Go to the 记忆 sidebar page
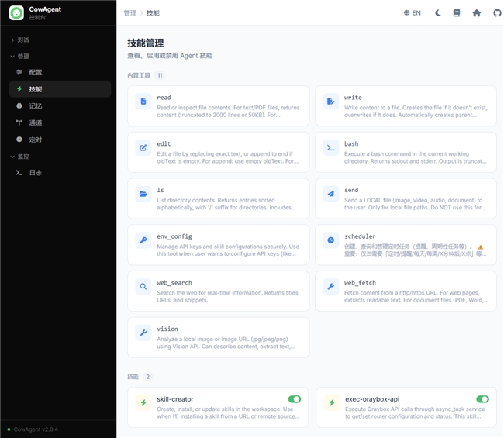Image resolution: width=504 pixels, height=438 pixels. pos(36,106)
